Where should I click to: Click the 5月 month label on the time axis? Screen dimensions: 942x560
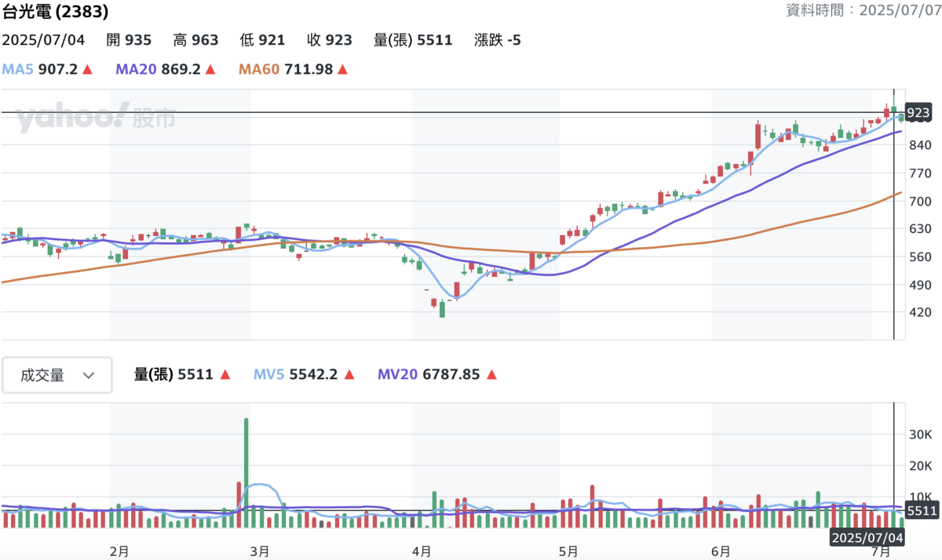(569, 551)
